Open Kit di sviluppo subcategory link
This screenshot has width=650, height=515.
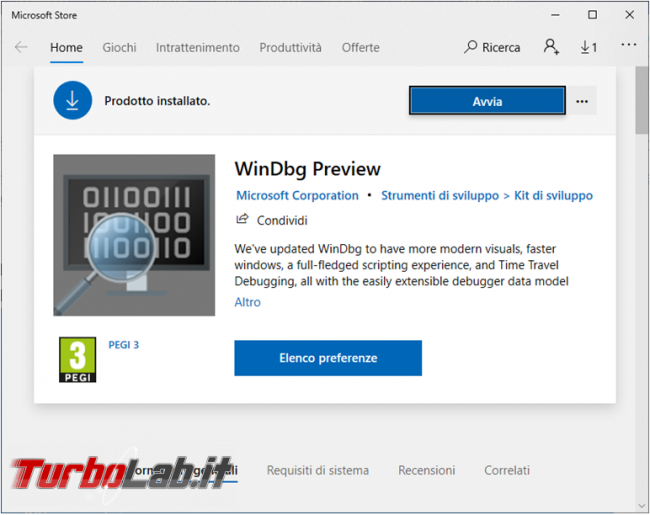point(553,195)
